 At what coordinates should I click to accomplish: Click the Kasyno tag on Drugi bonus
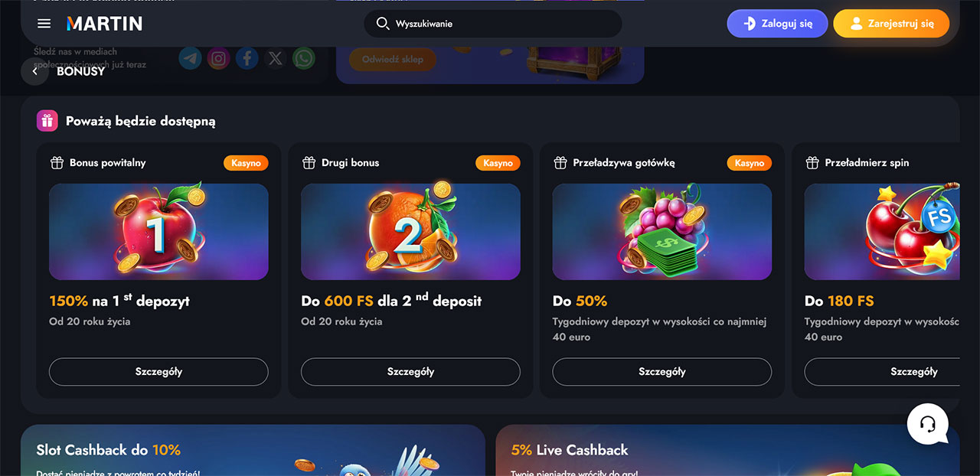click(x=498, y=163)
